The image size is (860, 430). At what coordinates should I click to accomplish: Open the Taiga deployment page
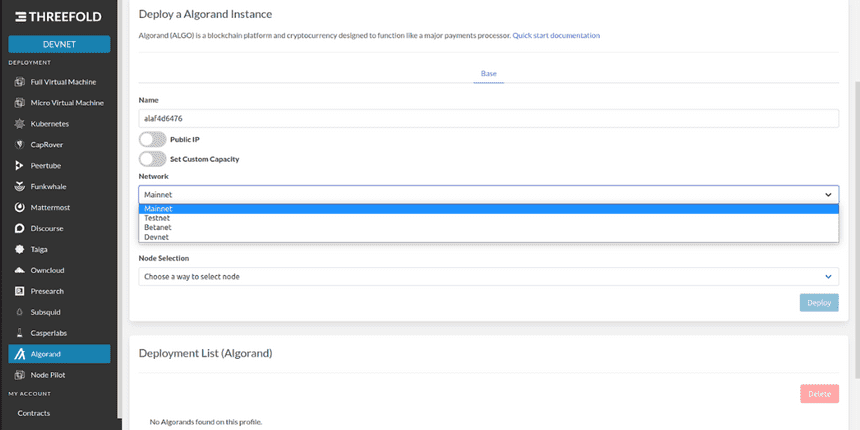click(x=59, y=249)
